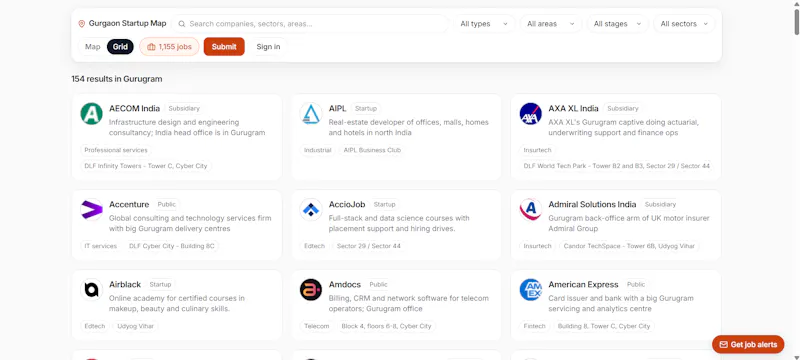Click the Submit button
Viewport: 800px width, 360px height.
[224, 47]
